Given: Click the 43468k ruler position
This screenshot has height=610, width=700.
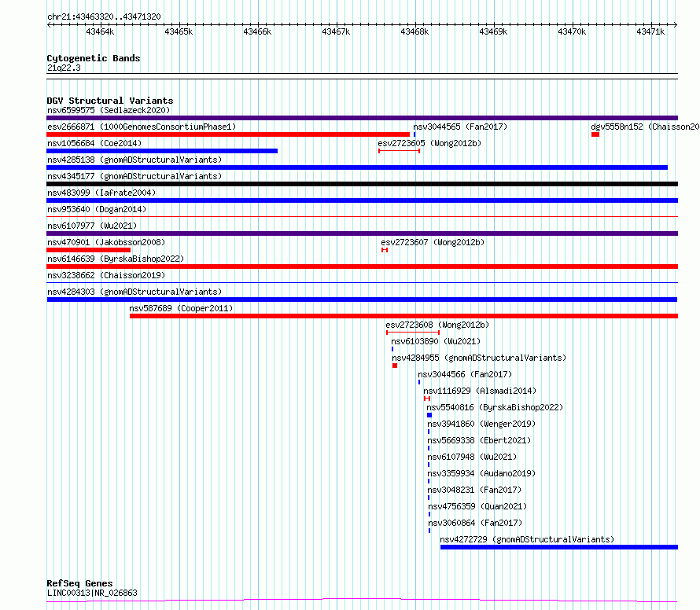Looking at the screenshot, I should coord(414,31).
